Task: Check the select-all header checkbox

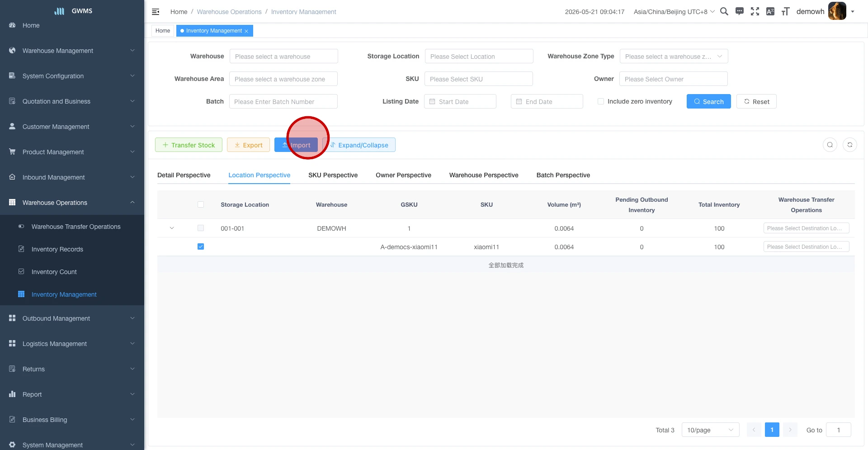Action: (201, 204)
